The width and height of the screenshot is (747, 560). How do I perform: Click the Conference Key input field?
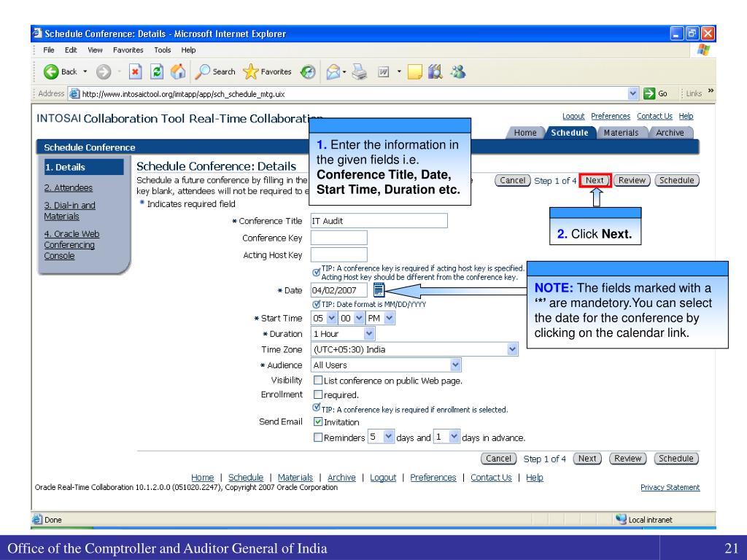coord(338,238)
